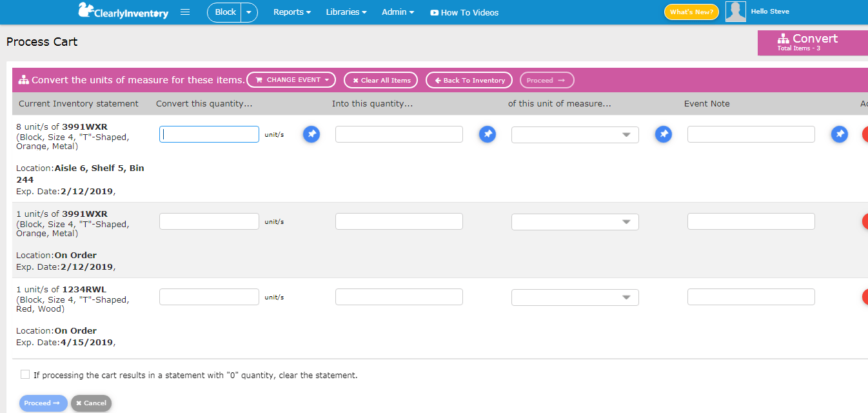Click the Back To Inventory button

[x=469, y=79]
